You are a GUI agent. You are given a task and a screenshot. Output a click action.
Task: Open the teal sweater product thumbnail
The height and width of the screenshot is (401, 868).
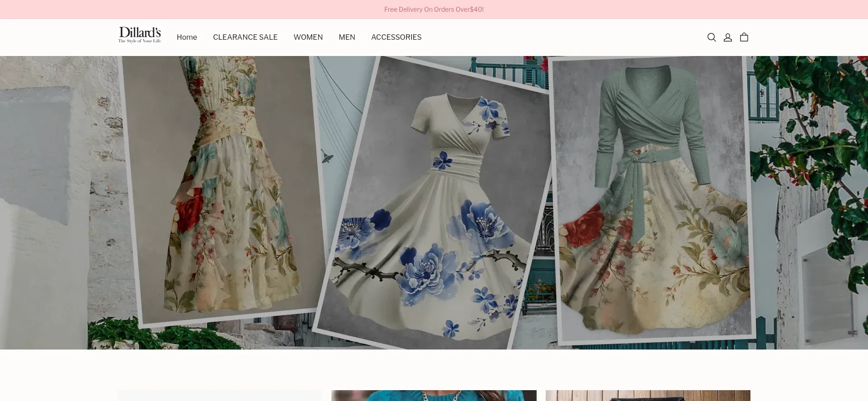434,396
